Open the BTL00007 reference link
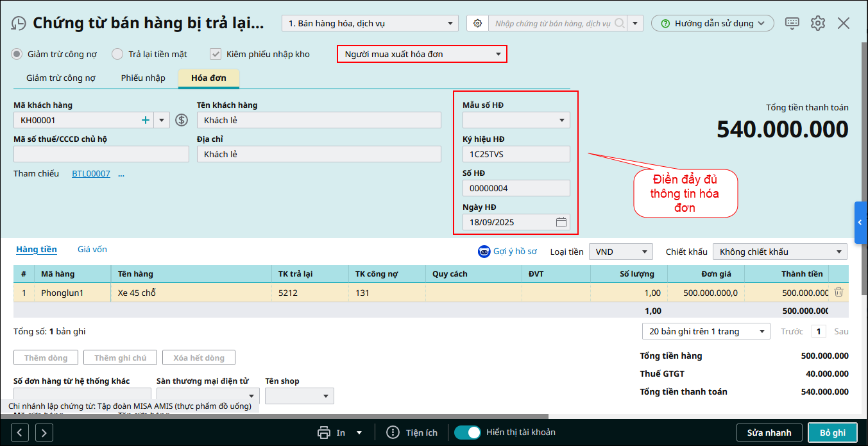868x446 pixels. coord(90,174)
